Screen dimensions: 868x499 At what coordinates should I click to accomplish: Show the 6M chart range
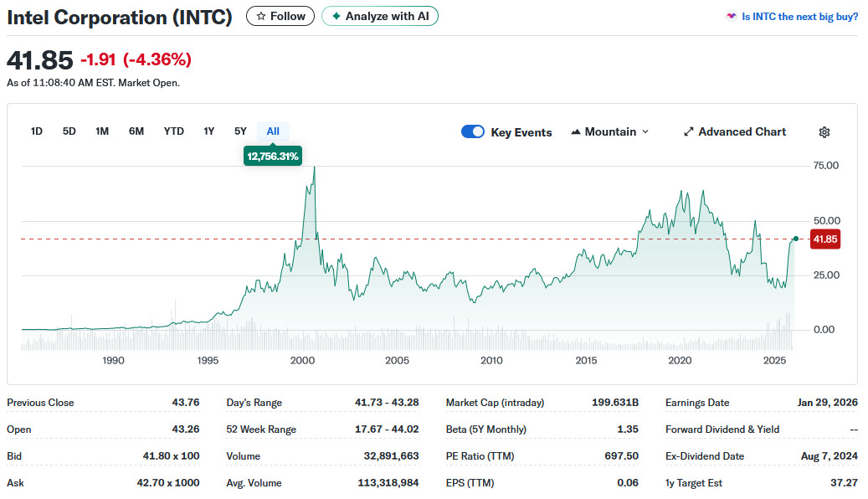[x=136, y=131]
